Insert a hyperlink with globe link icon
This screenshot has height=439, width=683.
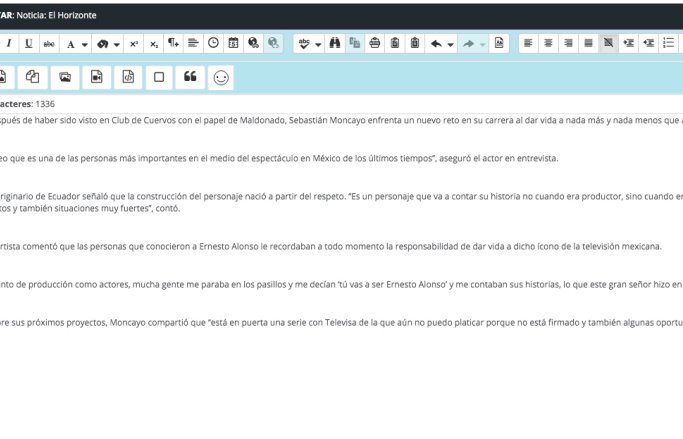point(254,43)
